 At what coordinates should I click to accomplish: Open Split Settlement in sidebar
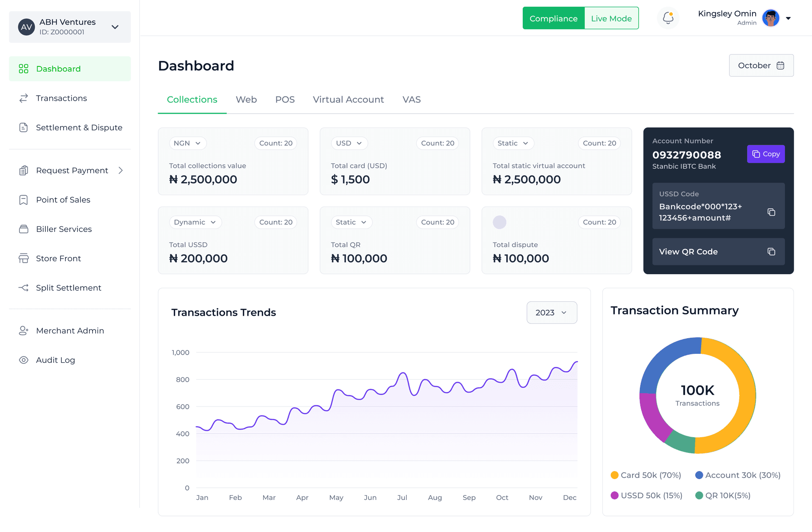point(69,288)
